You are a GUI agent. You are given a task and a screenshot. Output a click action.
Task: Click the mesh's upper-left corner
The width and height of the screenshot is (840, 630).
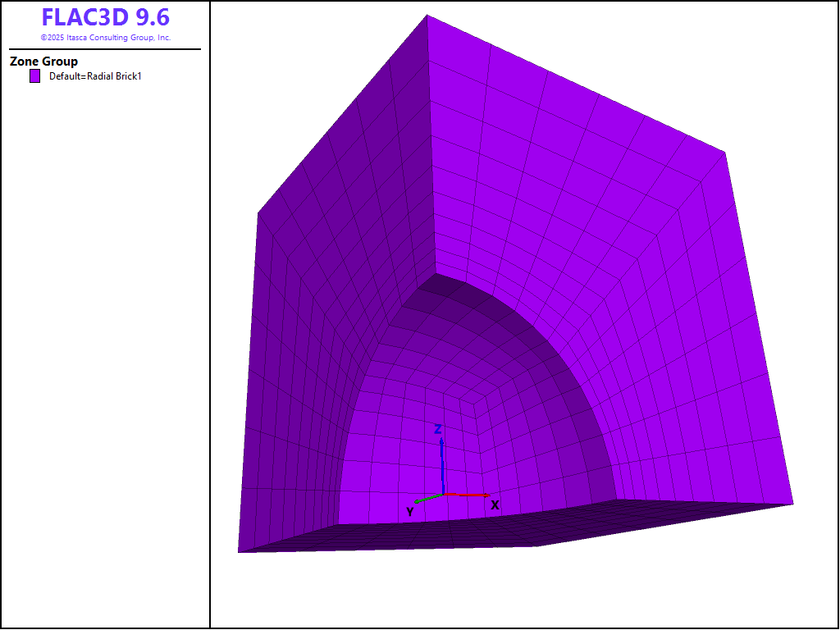click(258, 213)
